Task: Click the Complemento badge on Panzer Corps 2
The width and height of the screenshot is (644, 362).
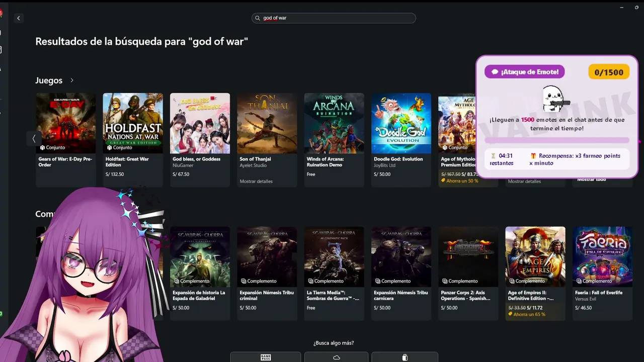Action: point(460,281)
